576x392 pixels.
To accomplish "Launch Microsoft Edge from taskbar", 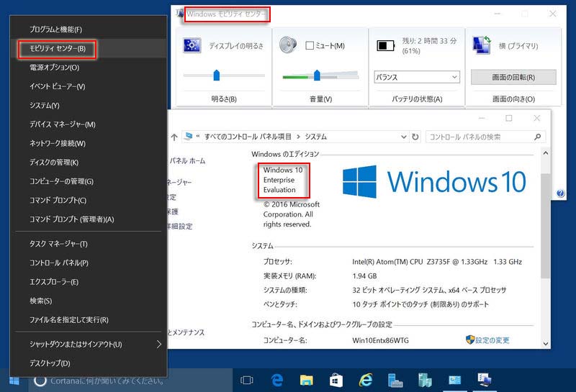I will [x=276, y=380].
